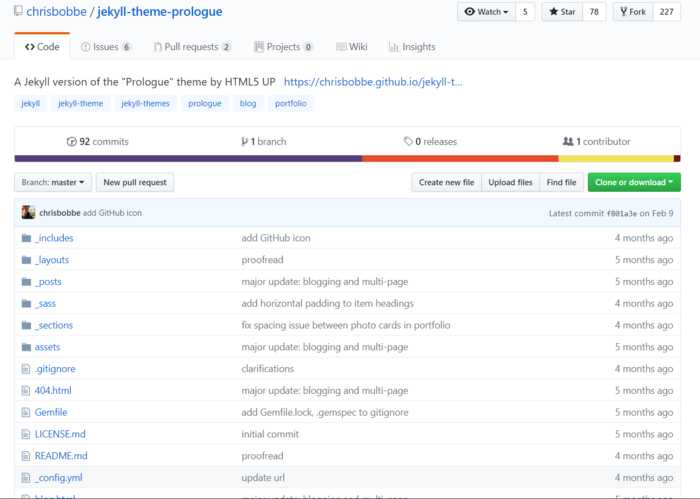
Task: Open the Gemfile file
Action: [x=51, y=412]
